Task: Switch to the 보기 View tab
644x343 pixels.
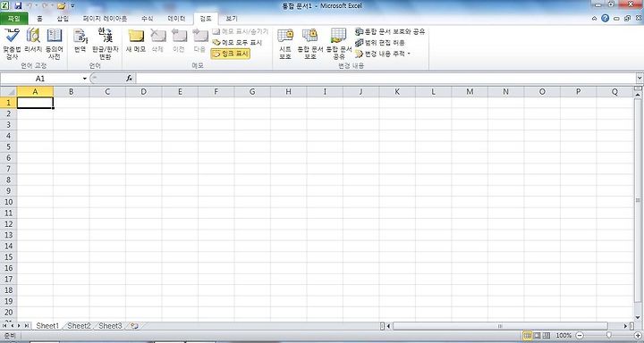Action: [x=232, y=19]
